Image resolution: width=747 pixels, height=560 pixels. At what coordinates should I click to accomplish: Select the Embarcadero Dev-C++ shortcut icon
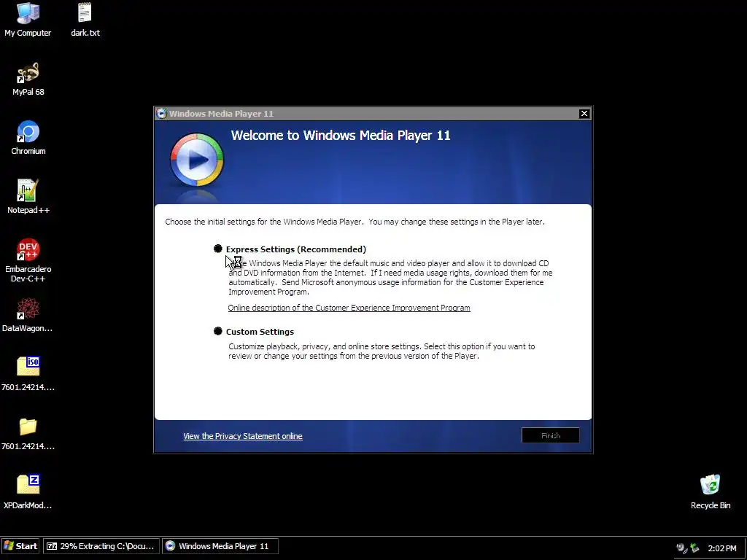(28, 249)
